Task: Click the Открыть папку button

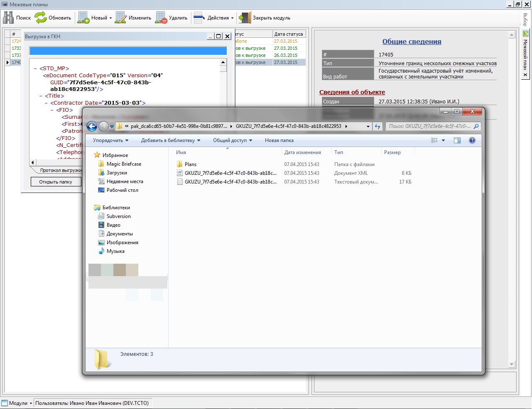Action: (x=56, y=182)
